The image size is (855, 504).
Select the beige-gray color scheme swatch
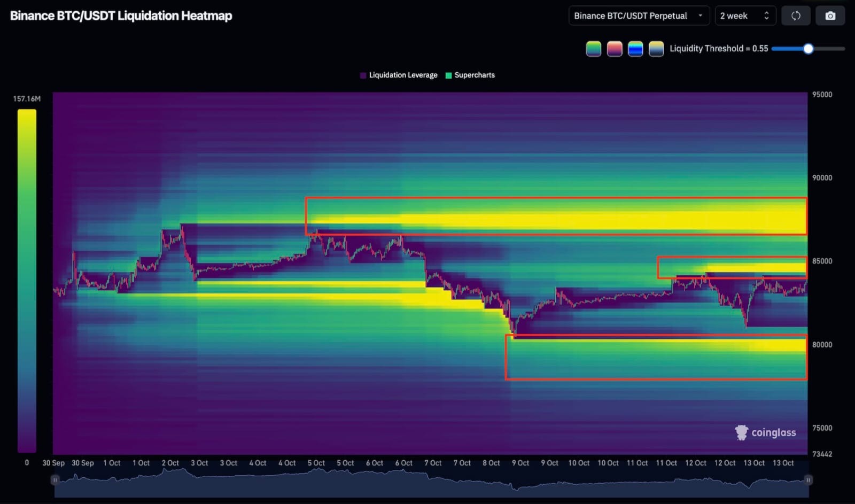coord(656,49)
